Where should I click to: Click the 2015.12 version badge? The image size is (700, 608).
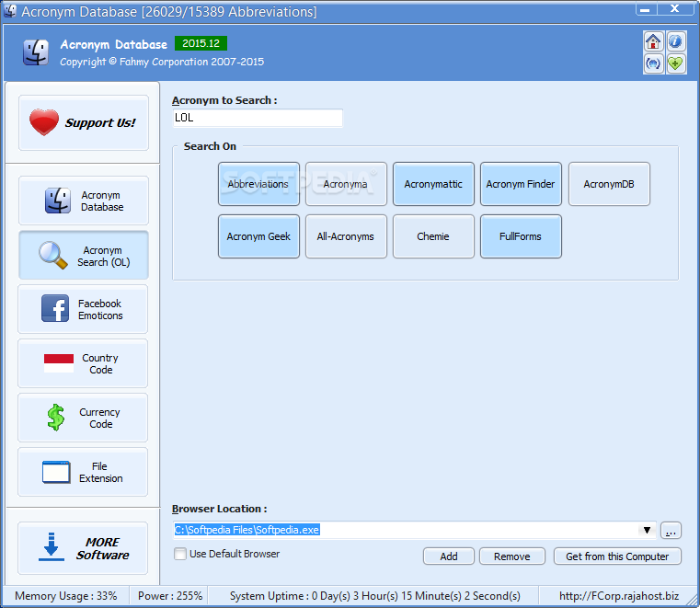coord(201,43)
